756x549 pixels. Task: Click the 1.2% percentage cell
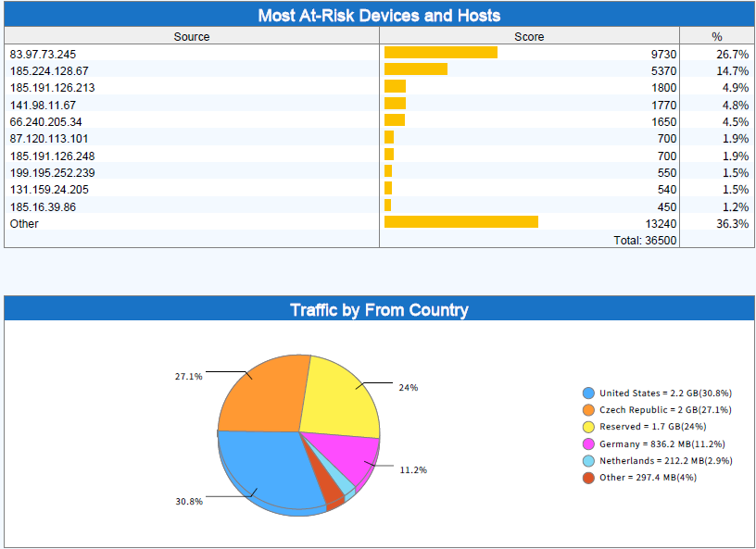coord(736,206)
